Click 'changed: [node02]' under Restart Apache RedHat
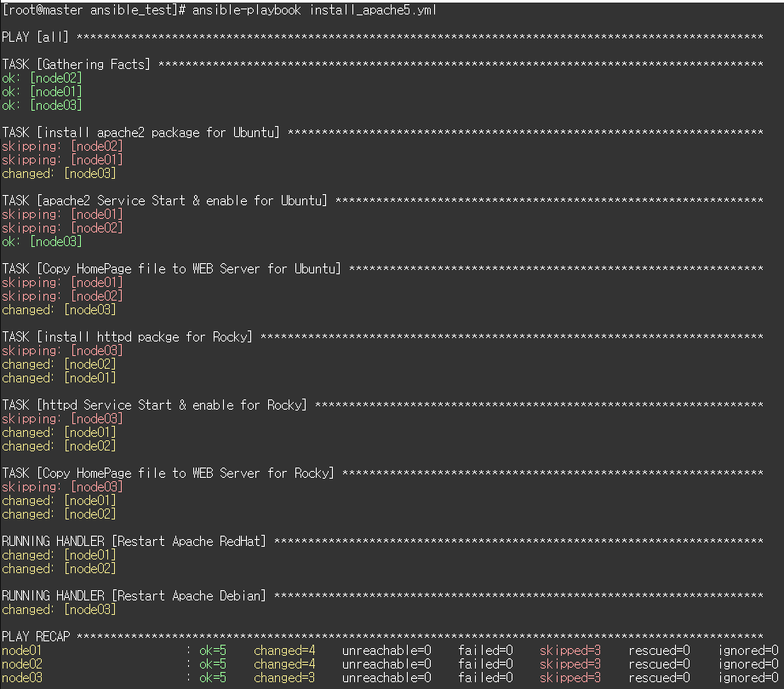 (x=59, y=569)
